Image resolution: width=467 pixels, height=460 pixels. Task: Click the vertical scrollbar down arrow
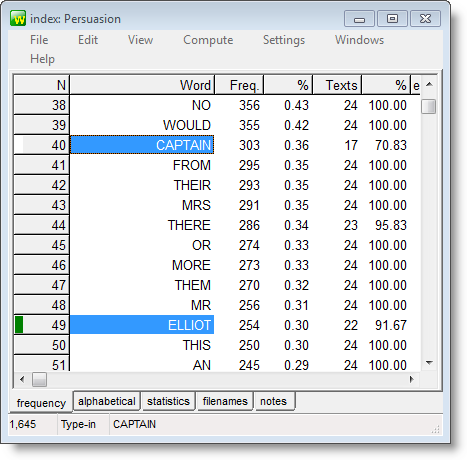tap(429, 363)
